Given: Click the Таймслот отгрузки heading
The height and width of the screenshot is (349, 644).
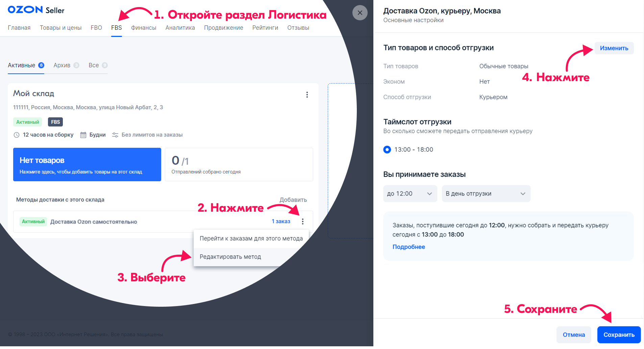Looking at the screenshot, I should coord(417,122).
